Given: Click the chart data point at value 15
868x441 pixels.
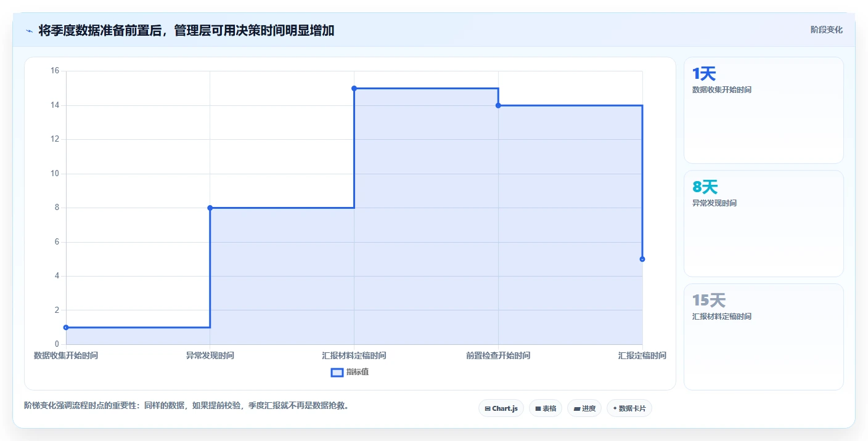Looking at the screenshot, I should 354,88.
